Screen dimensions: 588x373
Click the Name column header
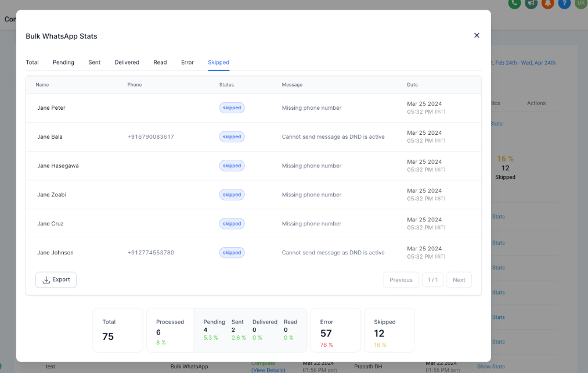[42, 84]
